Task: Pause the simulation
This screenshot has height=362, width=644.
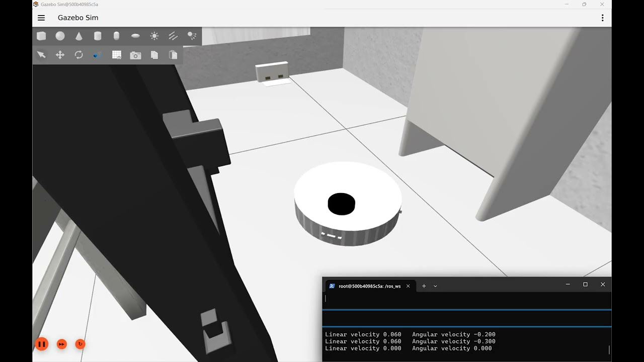Action: tap(42, 344)
